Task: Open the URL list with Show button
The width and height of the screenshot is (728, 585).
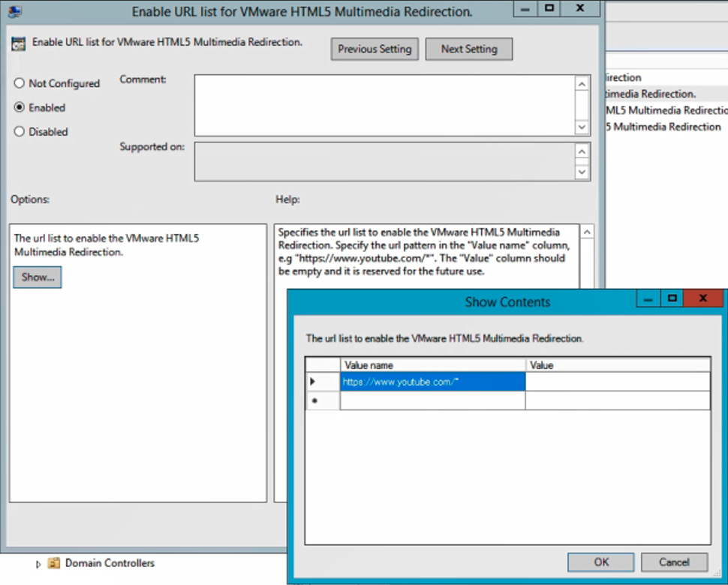Action: coord(38,277)
